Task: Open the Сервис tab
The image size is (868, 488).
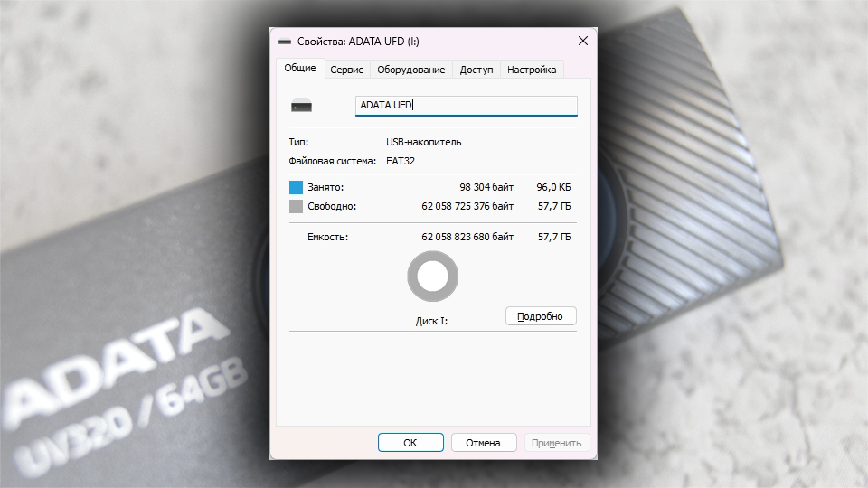Action: pos(346,70)
